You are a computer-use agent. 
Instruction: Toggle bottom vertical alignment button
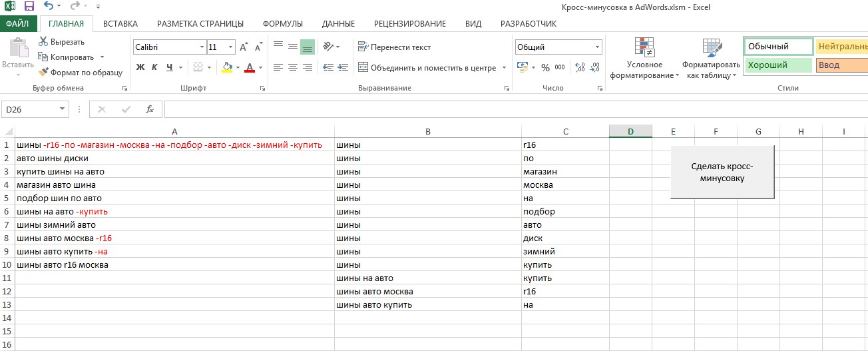[x=307, y=47]
